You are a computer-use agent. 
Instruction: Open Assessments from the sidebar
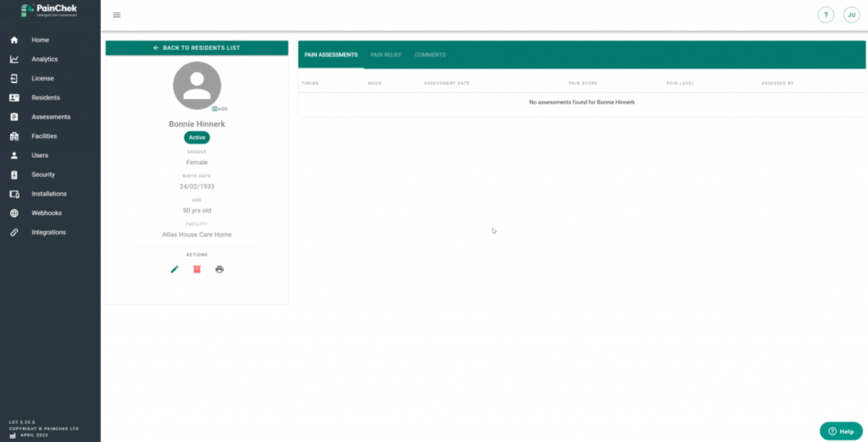click(51, 117)
